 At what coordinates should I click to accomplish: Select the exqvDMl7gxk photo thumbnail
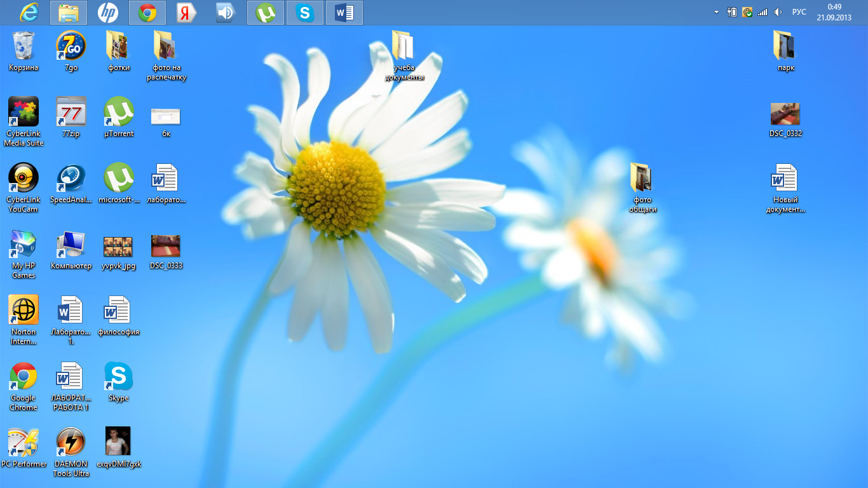pyautogui.click(x=119, y=448)
